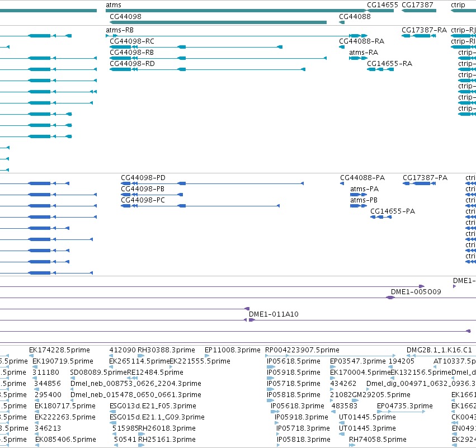Screen dimensions: 476x448
Task: Click the RH30388.3prime EST label
Action: point(166,350)
